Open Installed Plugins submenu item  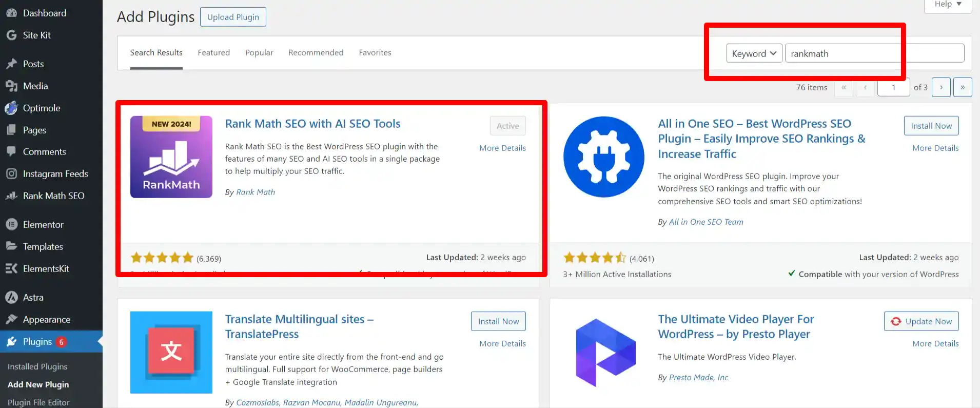click(x=37, y=366)
